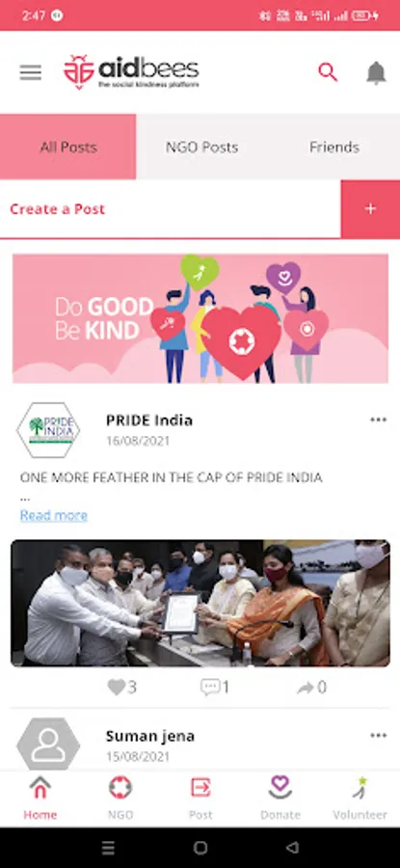
Task: Tap the plus button to create post
Action: [370, 208]
